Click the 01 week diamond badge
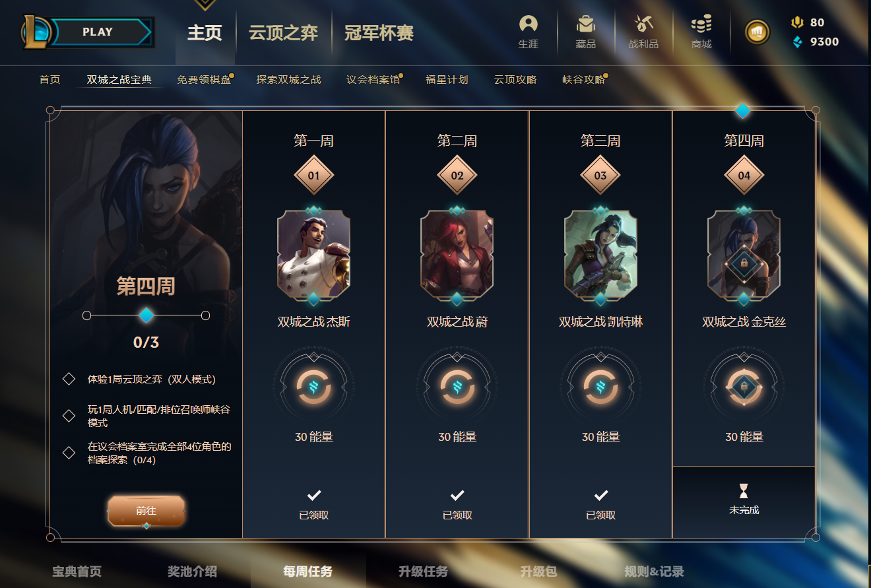The image size is (871, 588). pos(313,176)
